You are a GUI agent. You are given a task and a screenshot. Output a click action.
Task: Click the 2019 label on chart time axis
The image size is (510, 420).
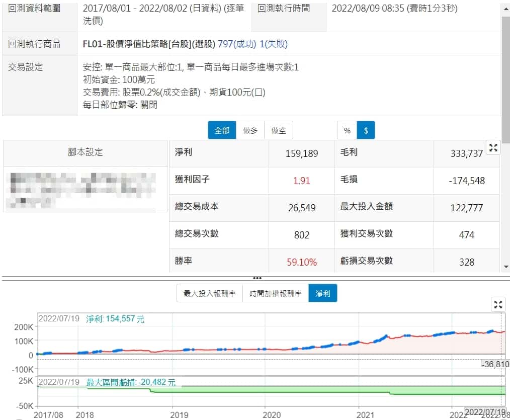tap(179, 414)
